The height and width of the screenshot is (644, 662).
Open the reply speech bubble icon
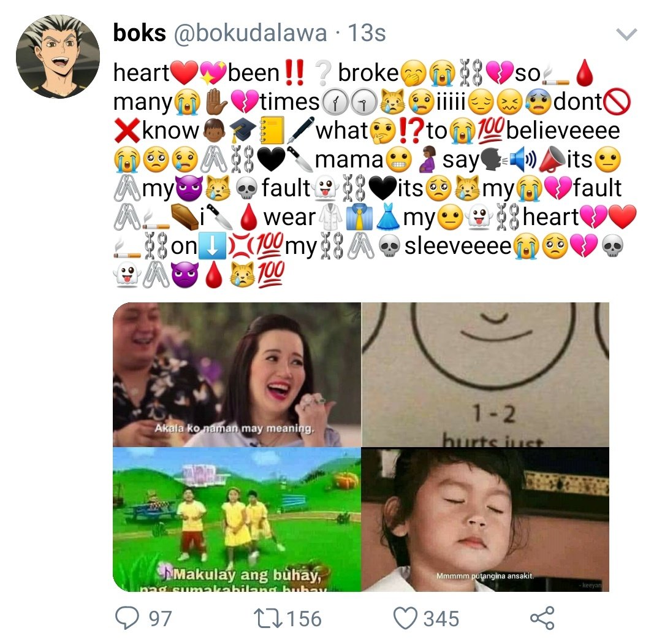coord(127,618)
